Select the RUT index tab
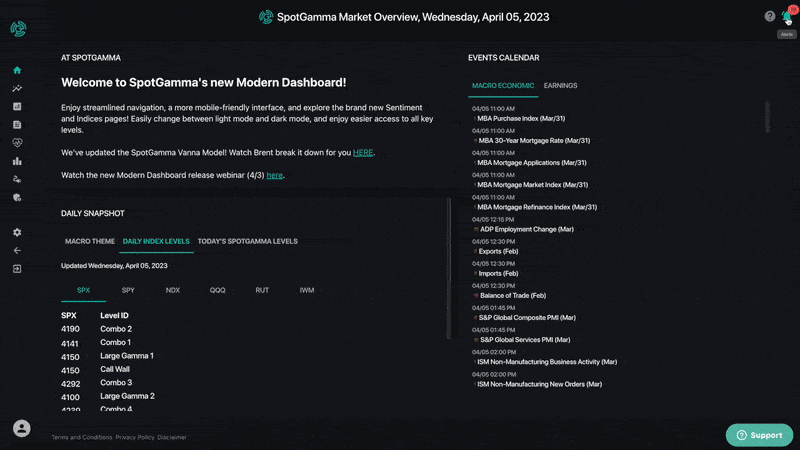The height and width of the screenshot is (450, 800). 262,290
